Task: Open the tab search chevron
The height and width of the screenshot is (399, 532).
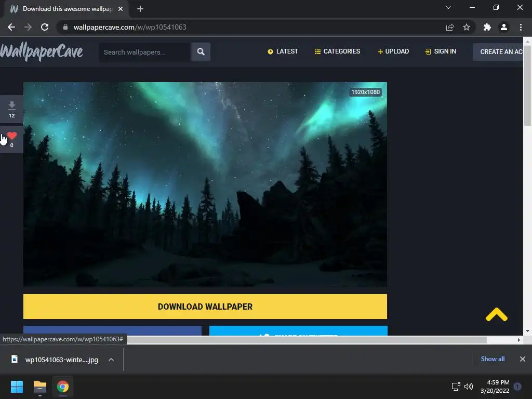Action: tap(448, 7)
